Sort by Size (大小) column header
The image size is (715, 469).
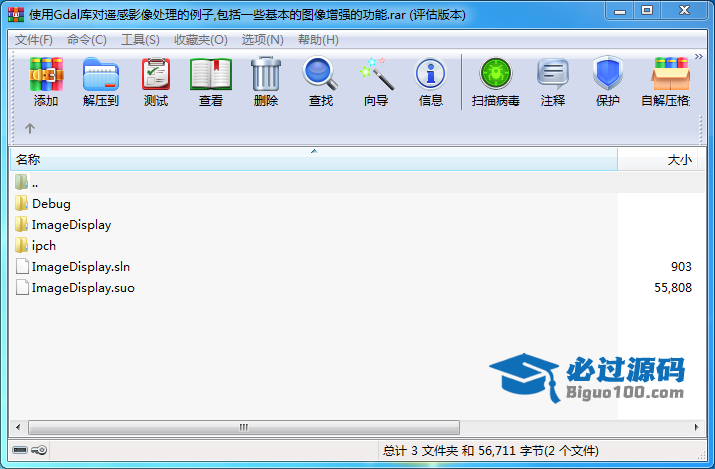tap(657, 160)
